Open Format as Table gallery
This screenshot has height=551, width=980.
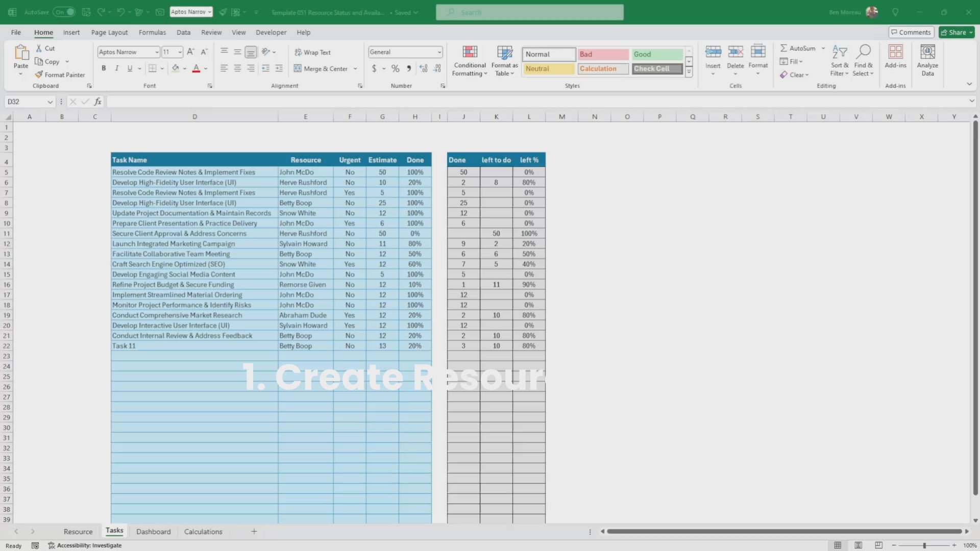pyautogui.click(x=504, y=53)
